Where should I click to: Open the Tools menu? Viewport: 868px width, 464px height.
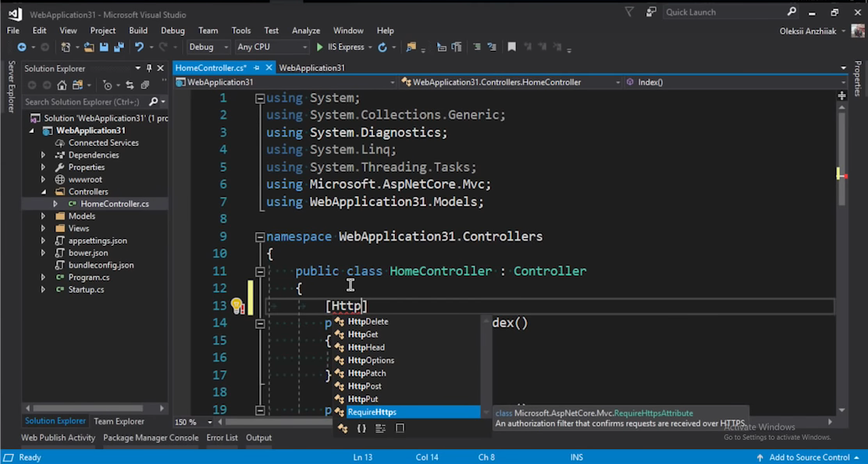(240, 30)
